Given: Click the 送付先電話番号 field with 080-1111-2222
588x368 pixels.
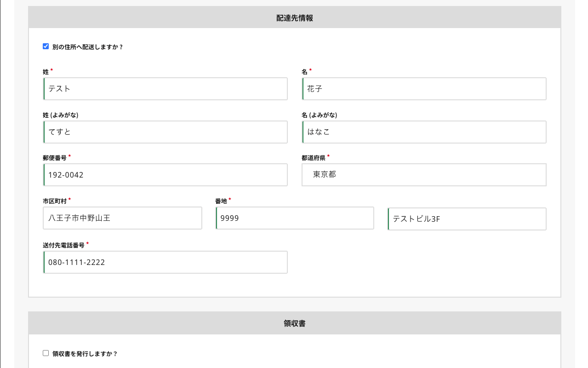Looking at the screenshot, I should 166,262.
